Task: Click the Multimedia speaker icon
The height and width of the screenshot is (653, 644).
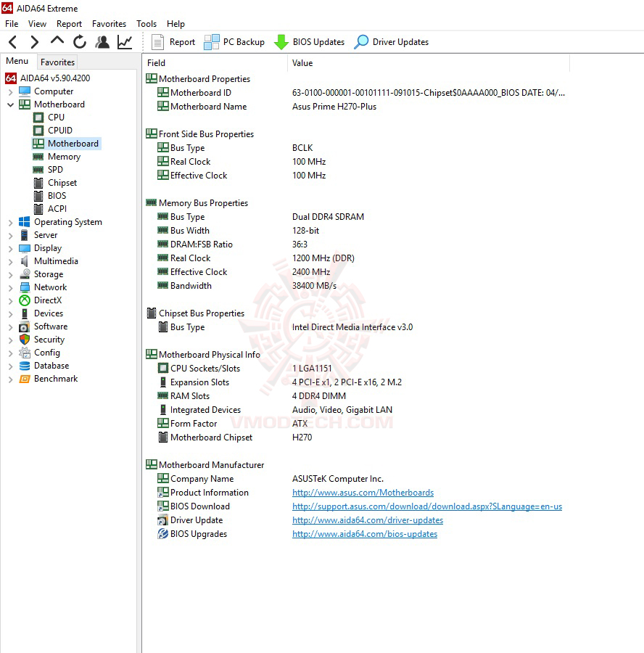Action: pyautogui.click(x=25, y=261)
